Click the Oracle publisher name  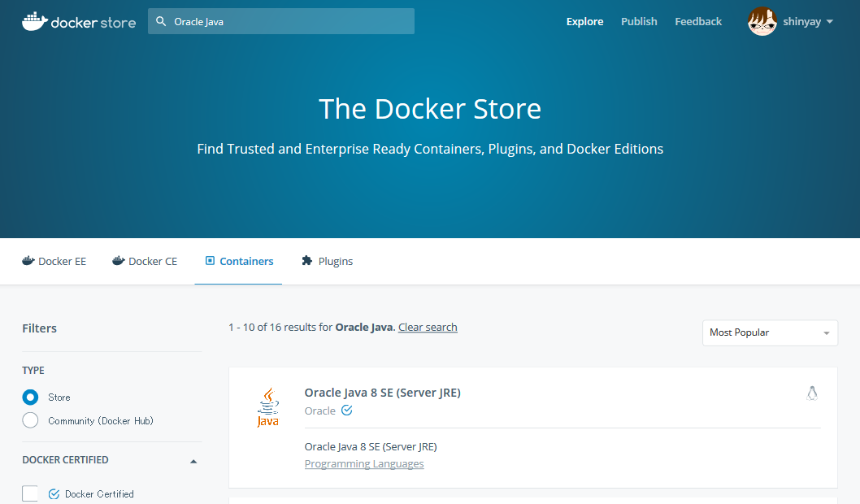pos(319,411)
